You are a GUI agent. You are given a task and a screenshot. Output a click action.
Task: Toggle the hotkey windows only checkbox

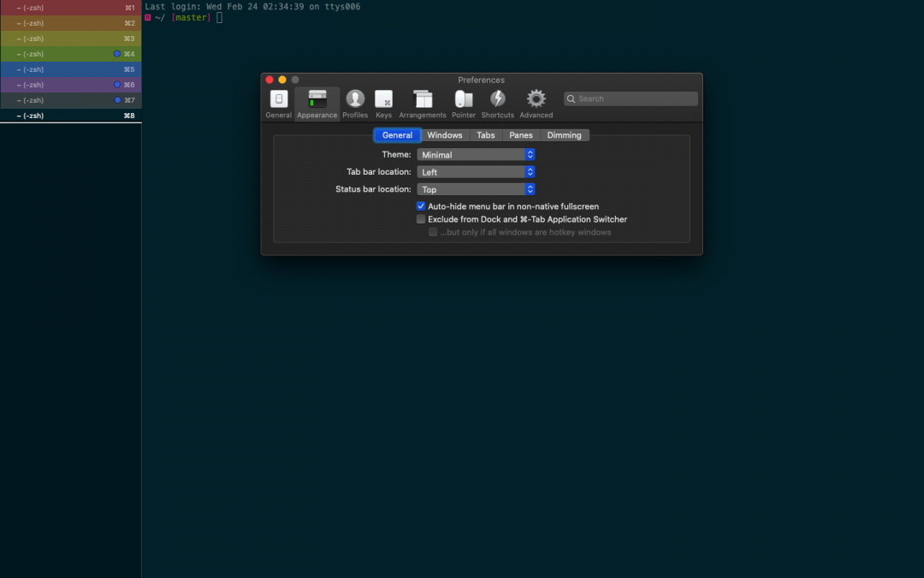coord(433,231)
